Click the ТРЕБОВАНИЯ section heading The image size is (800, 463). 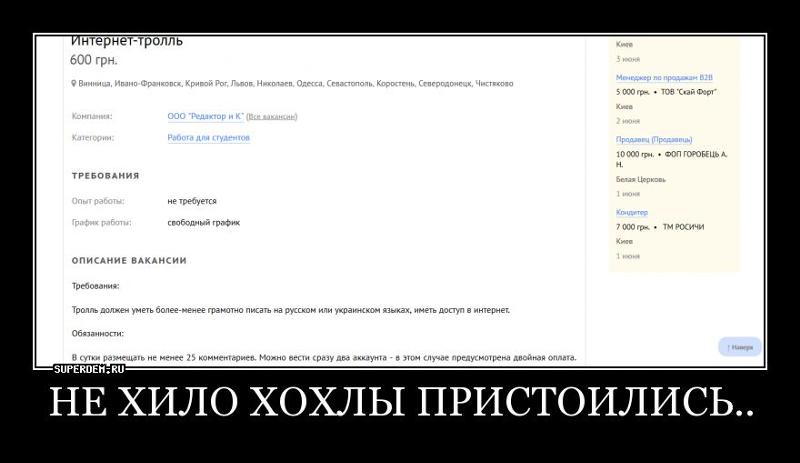[x=105, y=176]
